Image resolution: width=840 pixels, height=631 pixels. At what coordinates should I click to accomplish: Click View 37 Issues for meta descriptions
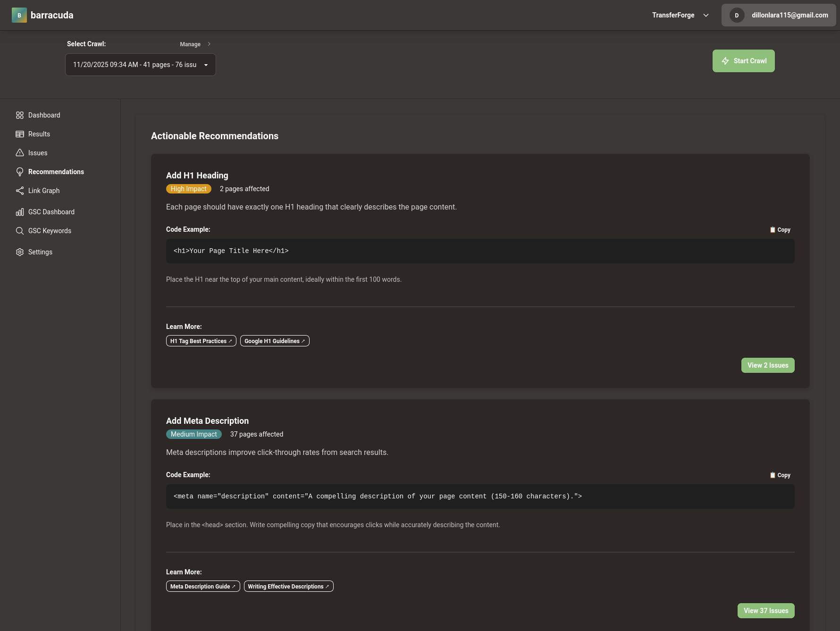click(765, 610)
